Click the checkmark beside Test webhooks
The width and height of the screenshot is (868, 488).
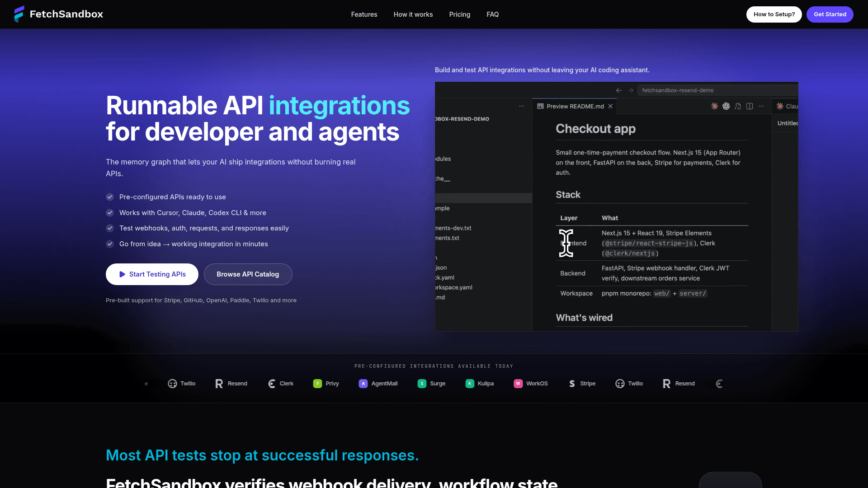pos(110,228)
